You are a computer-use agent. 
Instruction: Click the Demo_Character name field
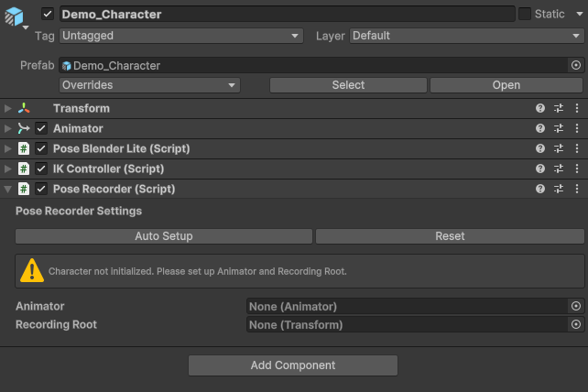pyautogui.click(x=286, y=14)
